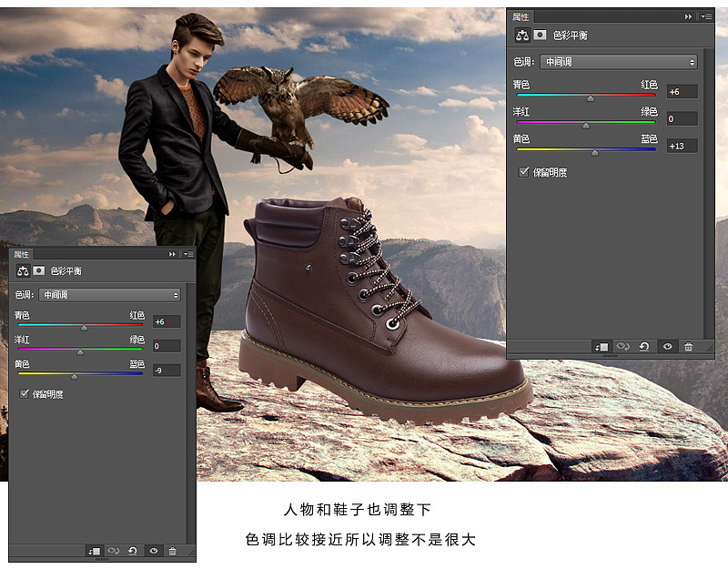The height and width of the screenshot is (569, 728).
Task: Open the 色调 dropdown showing 中间调 in the right panel
Action: [619, 62]
